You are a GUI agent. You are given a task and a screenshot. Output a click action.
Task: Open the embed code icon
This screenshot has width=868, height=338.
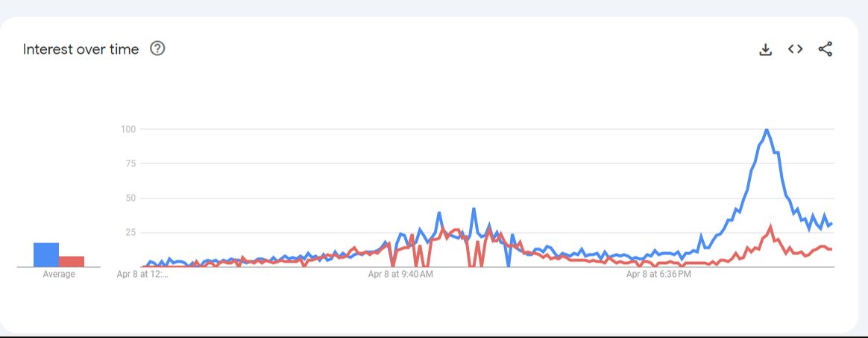tap(795, 49)
